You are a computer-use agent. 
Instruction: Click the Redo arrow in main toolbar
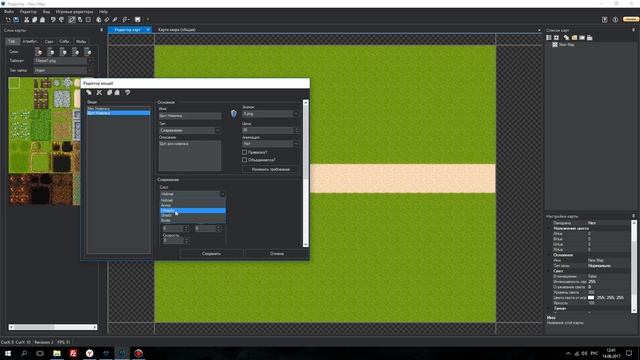coord(61,20)
